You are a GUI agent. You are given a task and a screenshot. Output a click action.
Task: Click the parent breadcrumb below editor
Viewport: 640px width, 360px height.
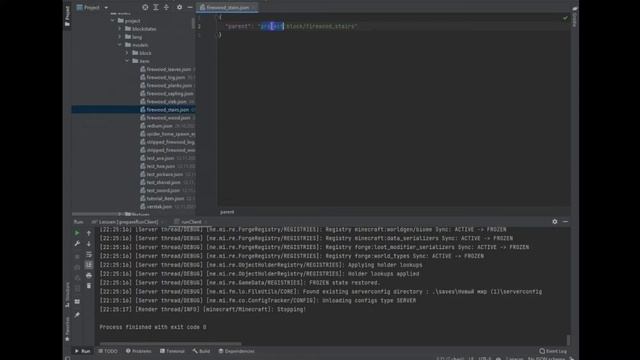pyautogui.click(x=227, y=212)
